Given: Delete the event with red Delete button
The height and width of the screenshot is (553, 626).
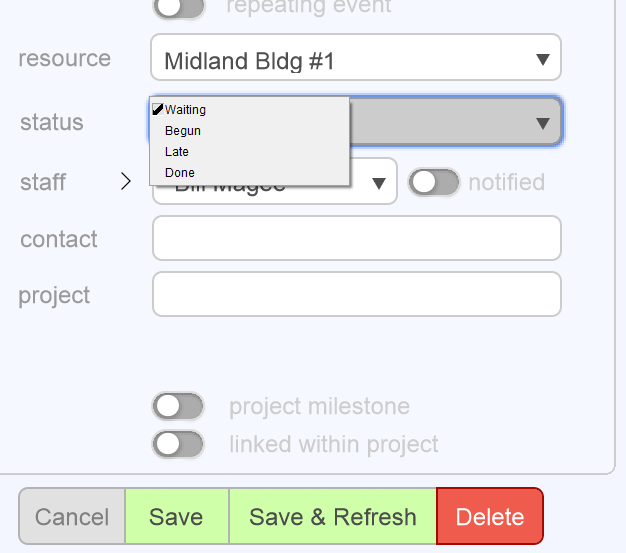Looking at the screenshot, I should [x=489, y=517].
